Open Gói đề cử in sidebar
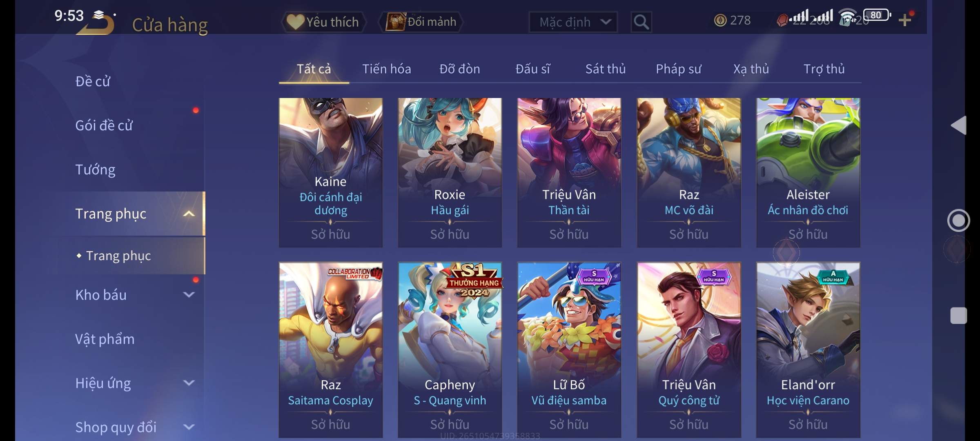Image resolution: width=980 pixels, height=441 pixels. 104,125
